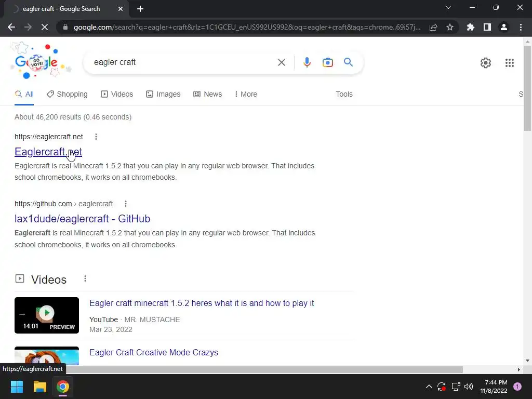The image size is (532, 399).
Task: Open options for github.com result
Action: pyautogui.click(x=126, y=204)
